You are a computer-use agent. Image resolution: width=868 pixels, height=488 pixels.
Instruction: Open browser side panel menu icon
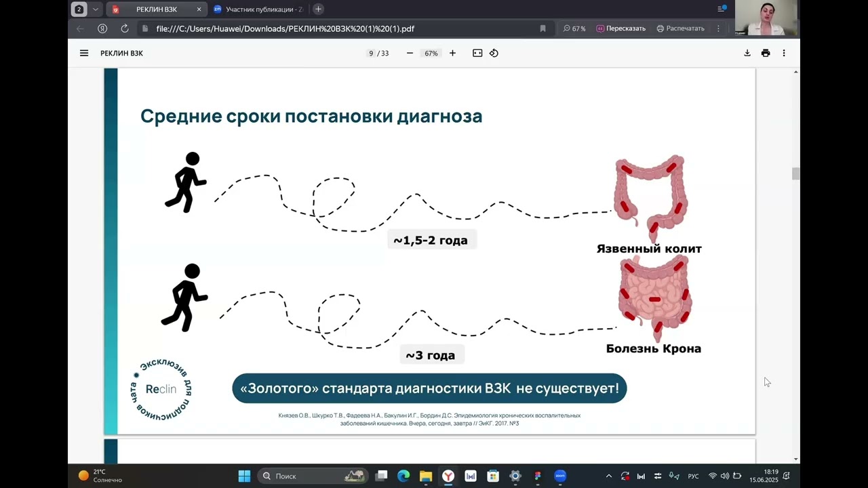[x=722, y=9]
